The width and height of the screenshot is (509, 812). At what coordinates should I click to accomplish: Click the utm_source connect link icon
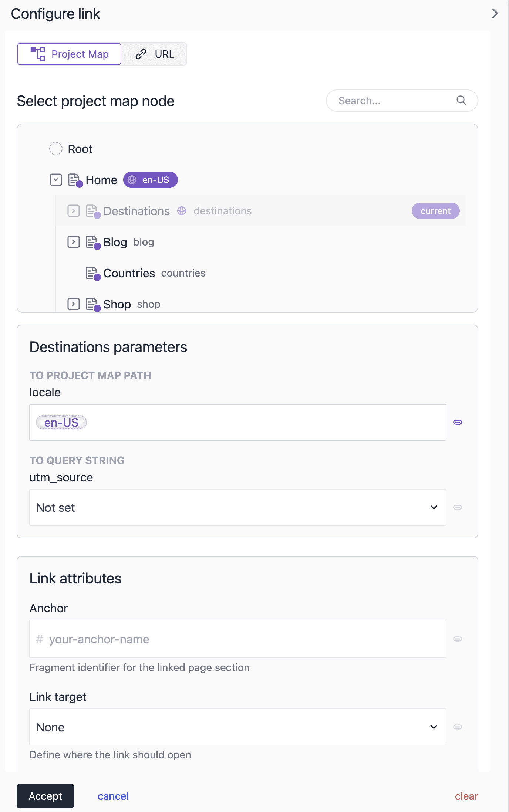[x=458, y=507]
